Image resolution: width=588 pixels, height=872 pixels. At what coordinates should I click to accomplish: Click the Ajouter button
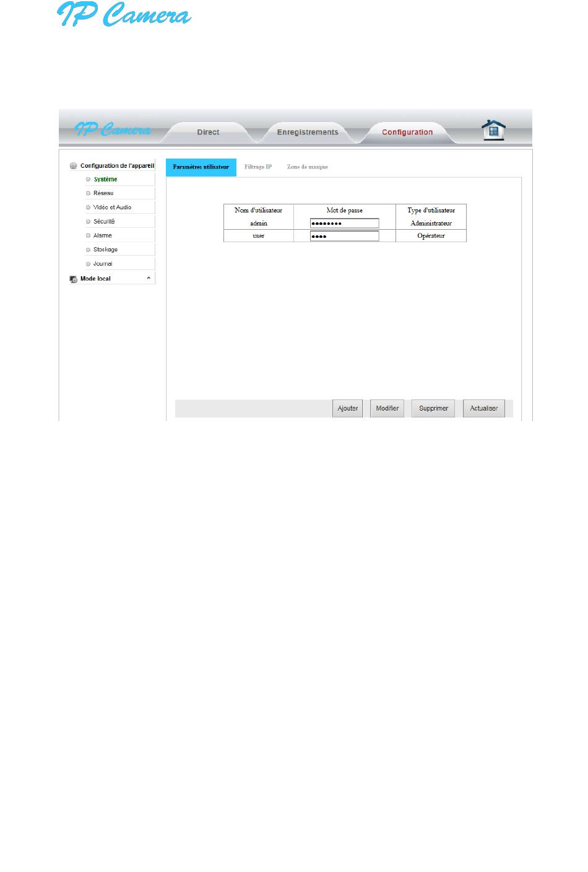pos(348,408)
